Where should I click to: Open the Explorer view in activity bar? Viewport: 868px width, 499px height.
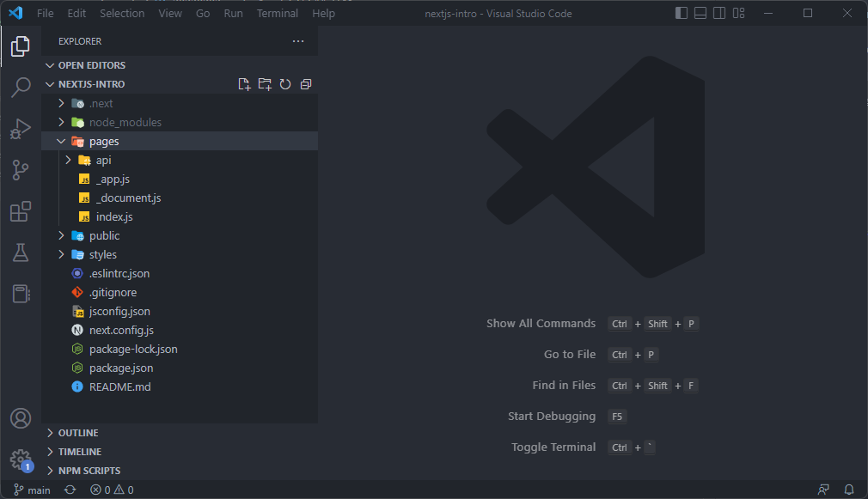[x=21, y=46]
